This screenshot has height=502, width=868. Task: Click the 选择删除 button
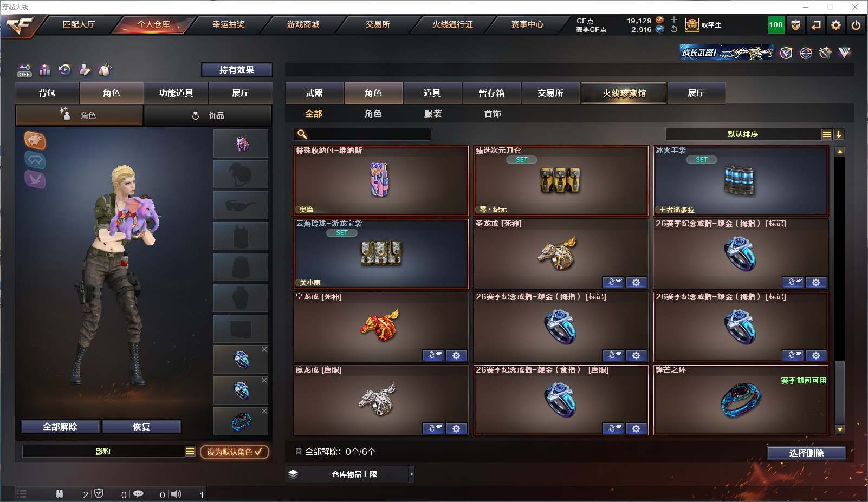tap(806, 453)
